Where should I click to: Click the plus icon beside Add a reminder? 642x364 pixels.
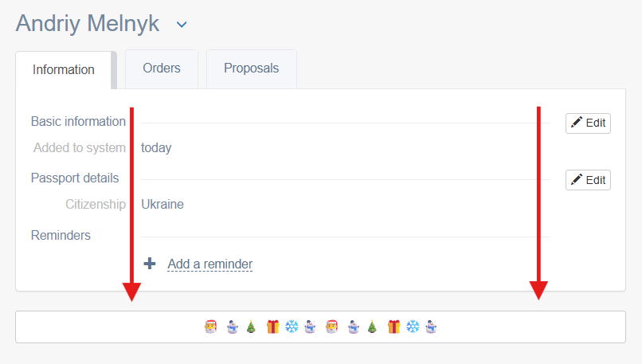coord(150,264)
